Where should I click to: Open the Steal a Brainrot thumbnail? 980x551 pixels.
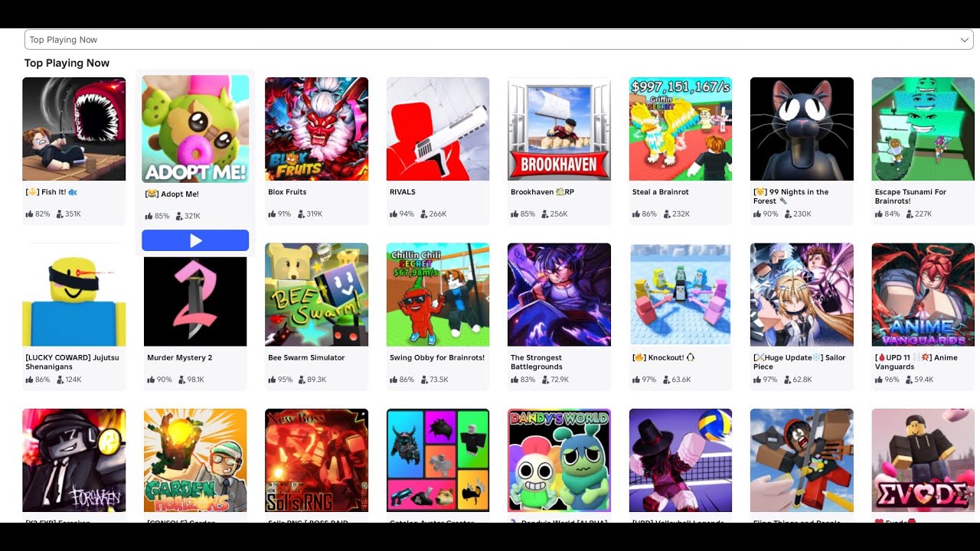point(681,129)
